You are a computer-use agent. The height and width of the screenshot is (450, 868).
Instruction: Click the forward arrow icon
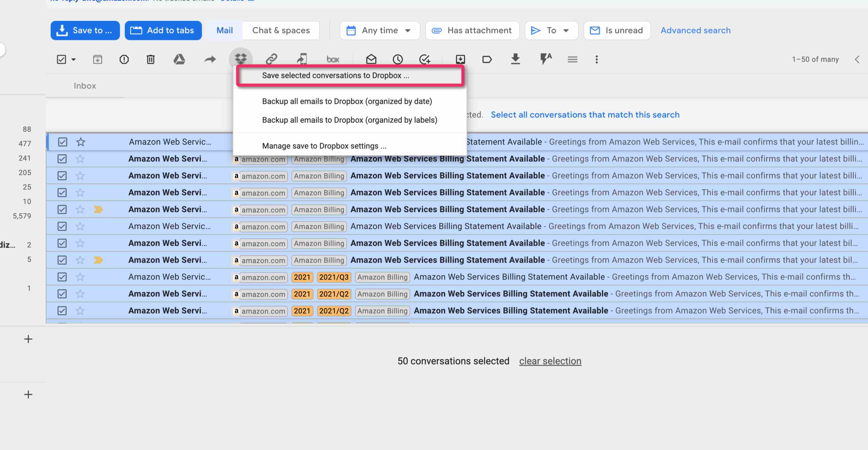tap(210, 59)
